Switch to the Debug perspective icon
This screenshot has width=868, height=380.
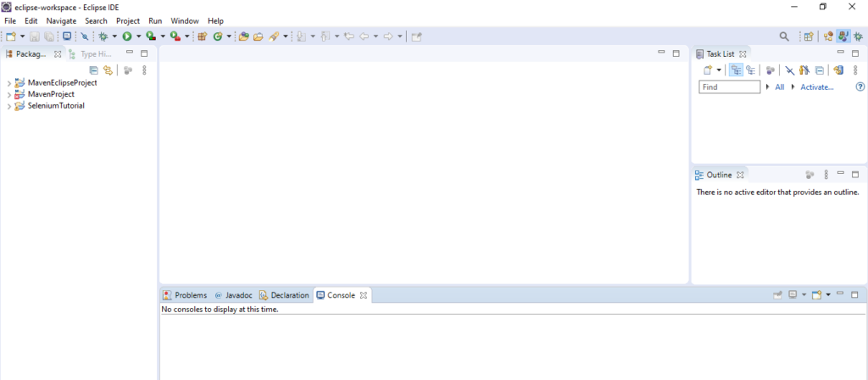pos(858,36)
